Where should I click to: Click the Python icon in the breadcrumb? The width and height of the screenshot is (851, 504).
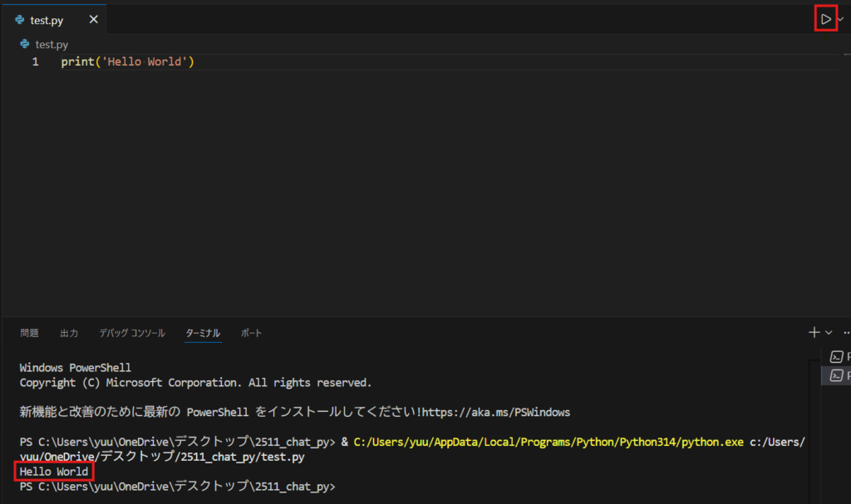tap(25, 44)
